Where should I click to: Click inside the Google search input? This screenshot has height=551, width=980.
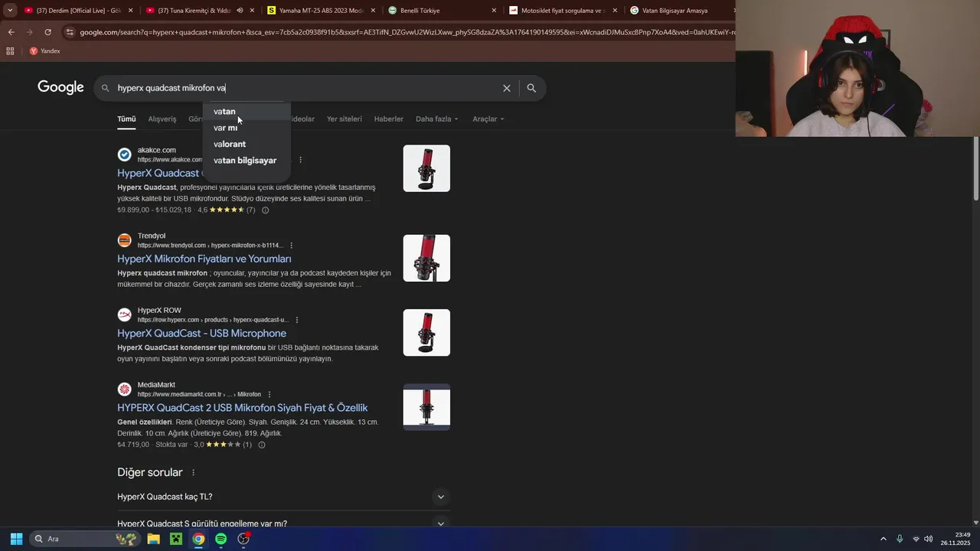click(x=305, y=88)
